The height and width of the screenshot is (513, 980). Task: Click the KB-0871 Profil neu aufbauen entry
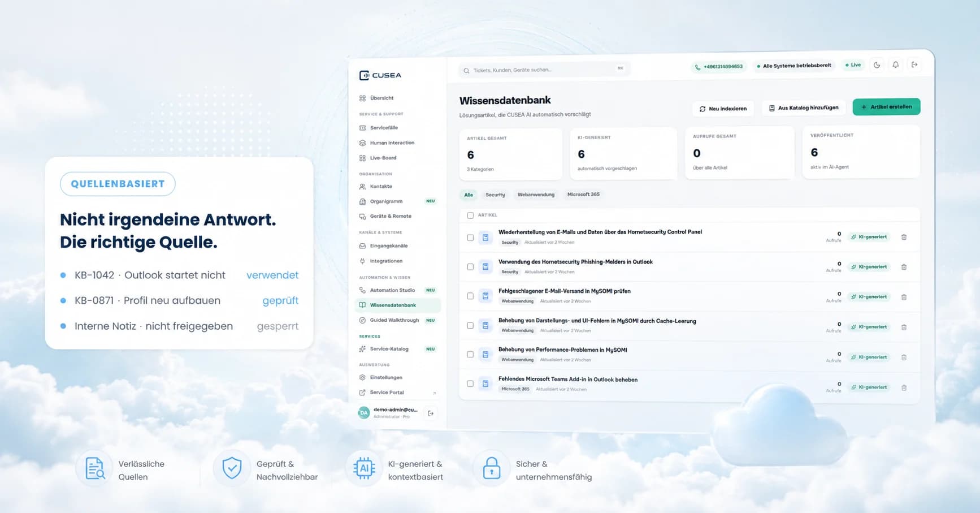(180, 301)
